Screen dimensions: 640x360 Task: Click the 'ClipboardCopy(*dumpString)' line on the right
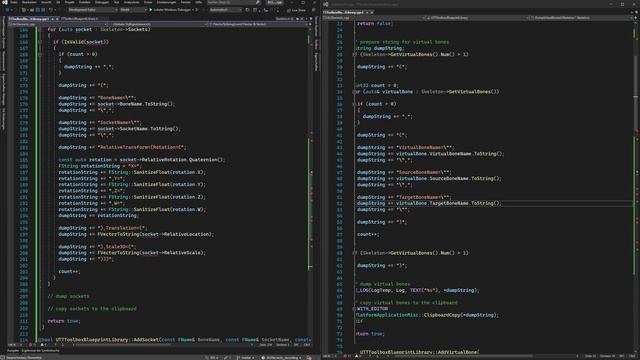[428, 315]
